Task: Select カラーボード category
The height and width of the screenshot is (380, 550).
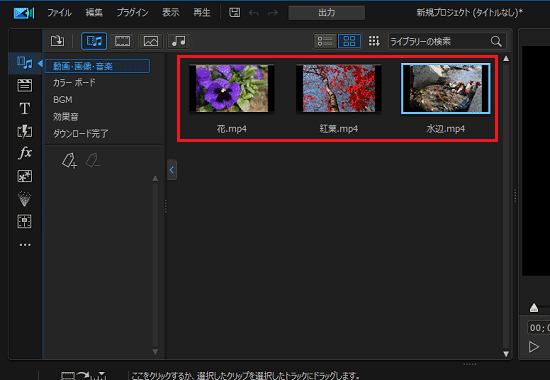Action: pyautogui.click(x=74, y=83)
